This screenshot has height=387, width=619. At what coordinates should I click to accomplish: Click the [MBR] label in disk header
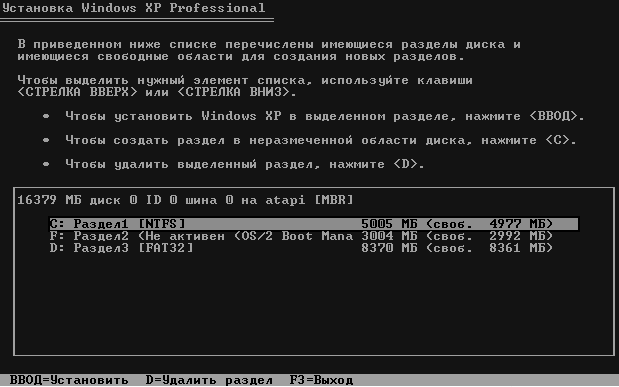(334, 200)
